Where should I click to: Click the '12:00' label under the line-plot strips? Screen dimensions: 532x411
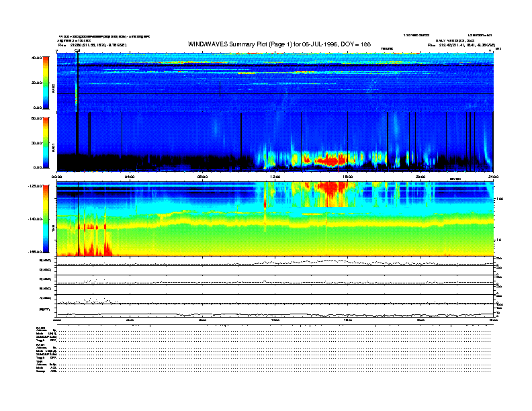[x=275, y=320]
